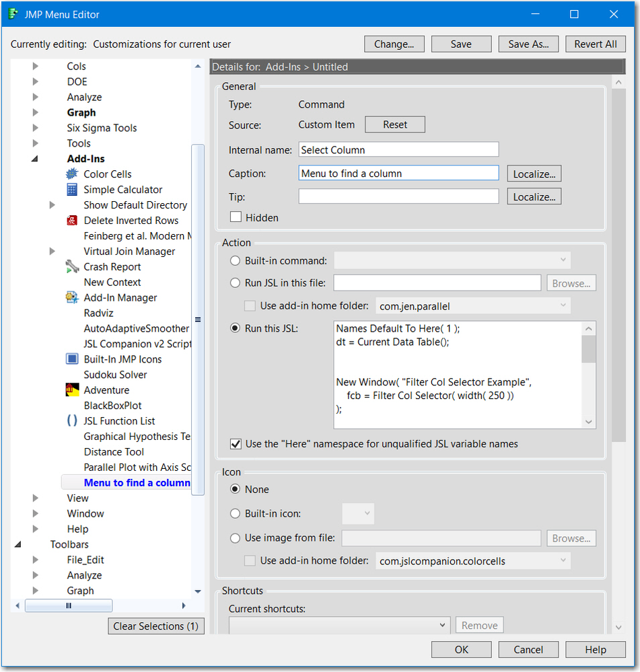Click the Crash Report wrench icon
The image size is (640, 672).
[x=72, y=266]
